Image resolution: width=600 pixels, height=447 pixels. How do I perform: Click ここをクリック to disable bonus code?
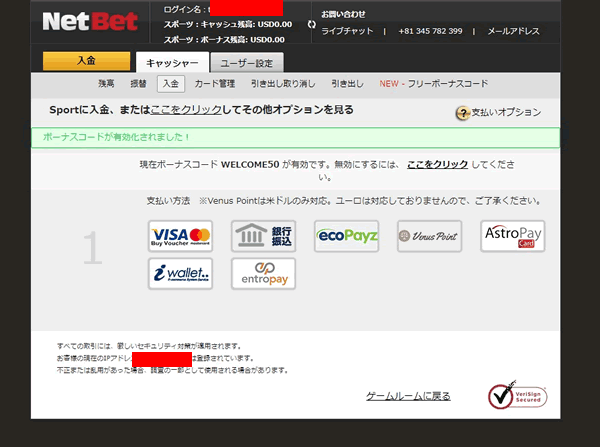(x=437, y=165)
